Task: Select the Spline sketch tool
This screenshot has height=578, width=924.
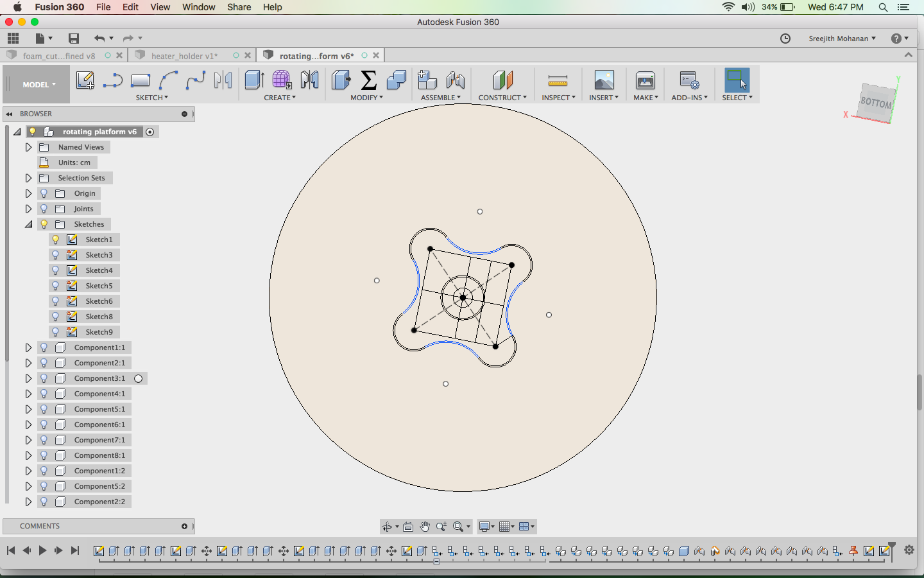Action: [x=196, y=80]
